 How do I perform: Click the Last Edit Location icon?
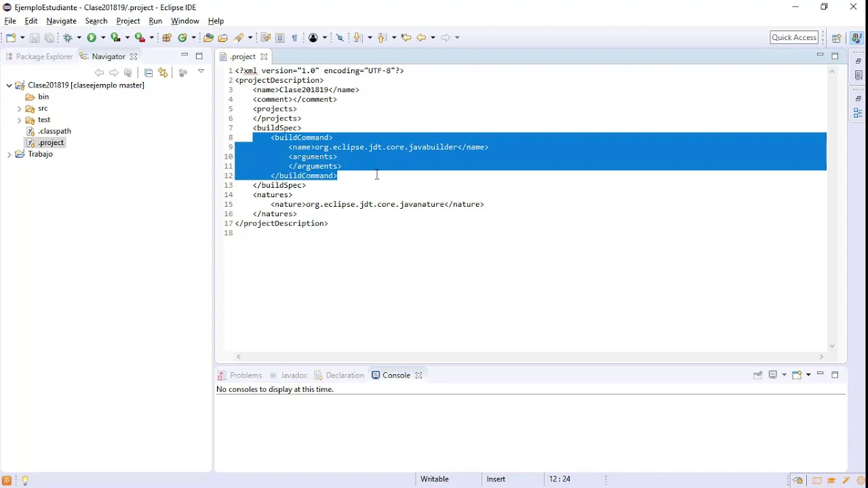click(x=406, y=38)
